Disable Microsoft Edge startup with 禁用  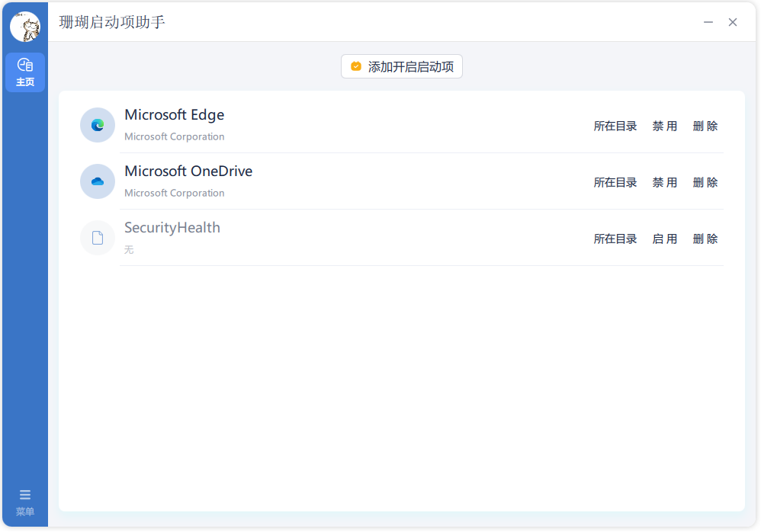coord(664,126)
